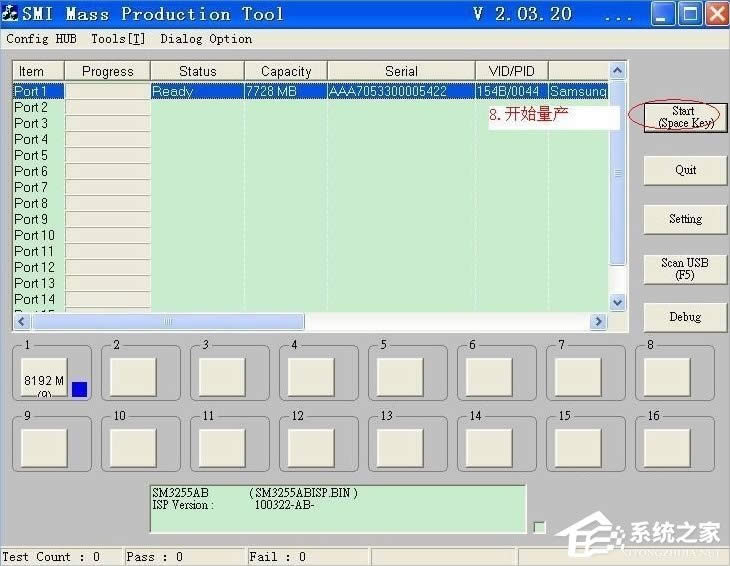The width and height of the screenshot is (730, 566).
Task: Click the blue status square in slot 1
Action: [80, 389]
